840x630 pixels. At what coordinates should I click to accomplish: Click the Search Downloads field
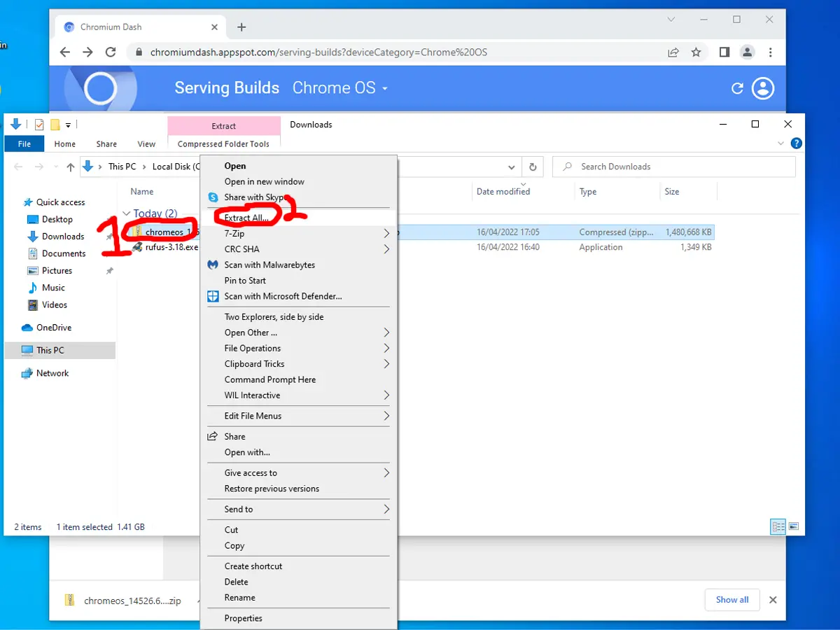click(674, 167)
